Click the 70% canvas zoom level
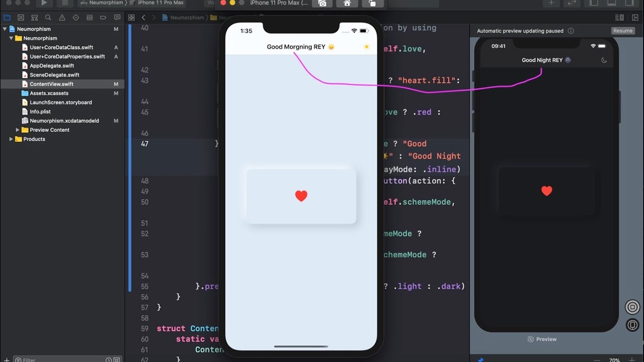Screen dimensions: 644x362 click(614, 360)
